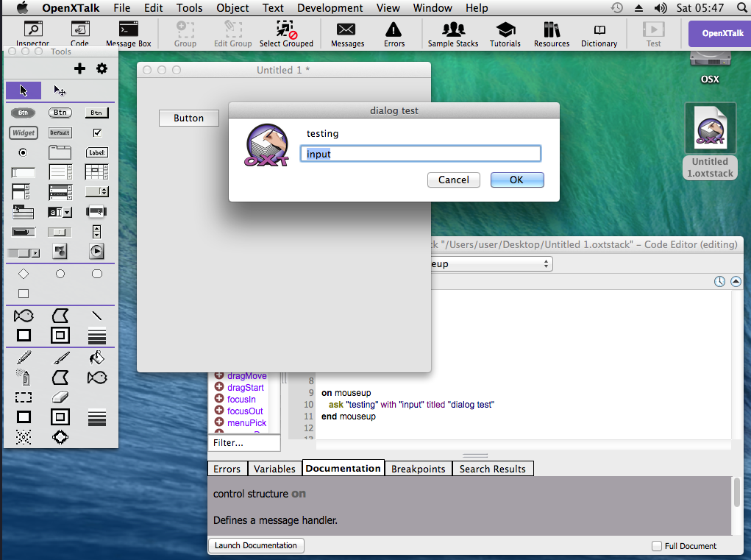Open Tutorials from the toolbar

click(x=505, y=34)
